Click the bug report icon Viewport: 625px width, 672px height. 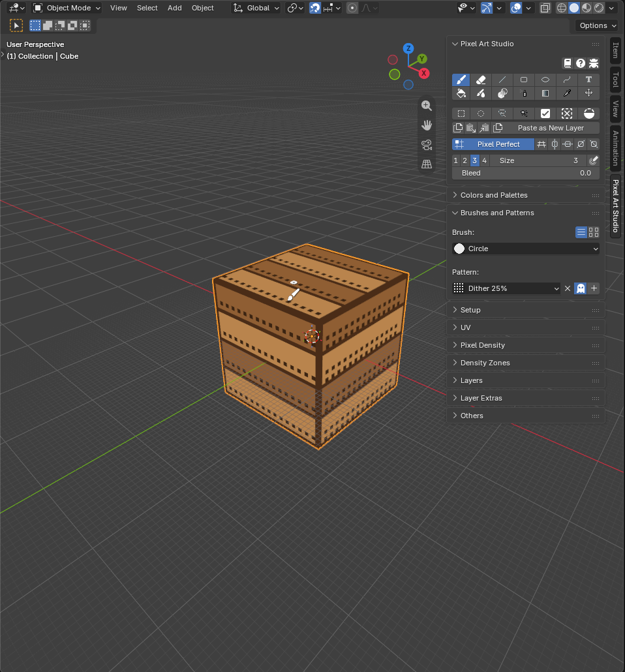tap(594, 63)
